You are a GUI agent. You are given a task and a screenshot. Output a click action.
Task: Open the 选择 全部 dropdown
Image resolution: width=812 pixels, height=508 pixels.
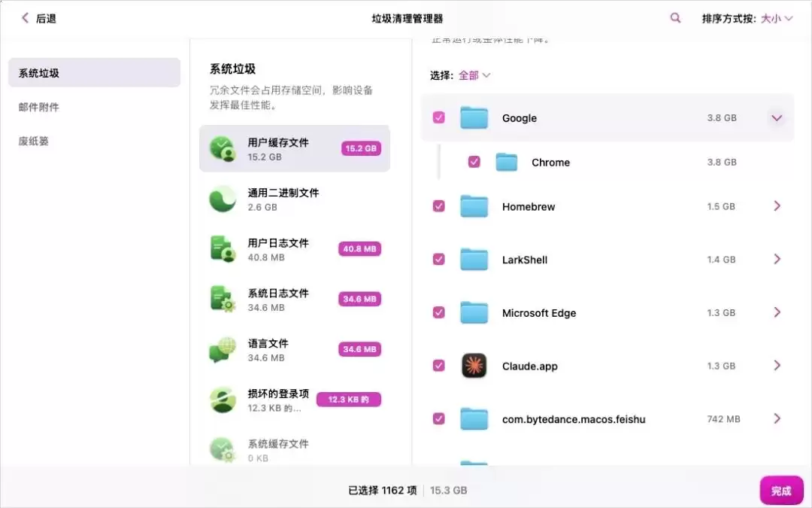[x=474, y=76]
